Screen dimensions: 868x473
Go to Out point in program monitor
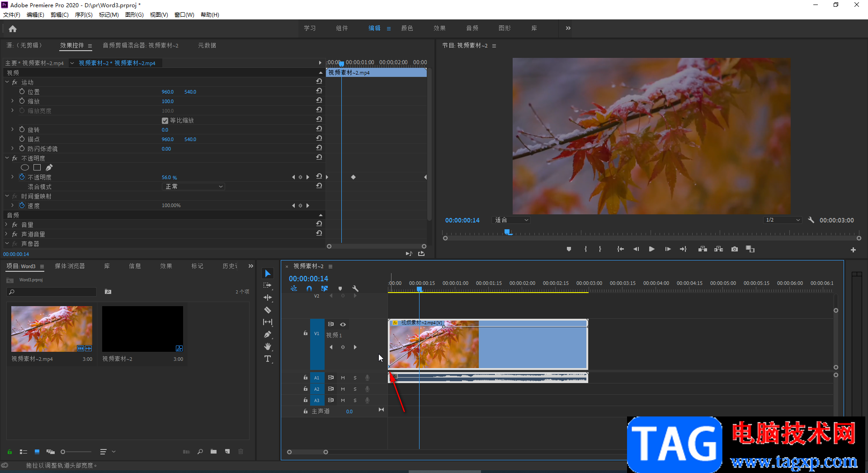pyautogui.click(x=683, y=249)
